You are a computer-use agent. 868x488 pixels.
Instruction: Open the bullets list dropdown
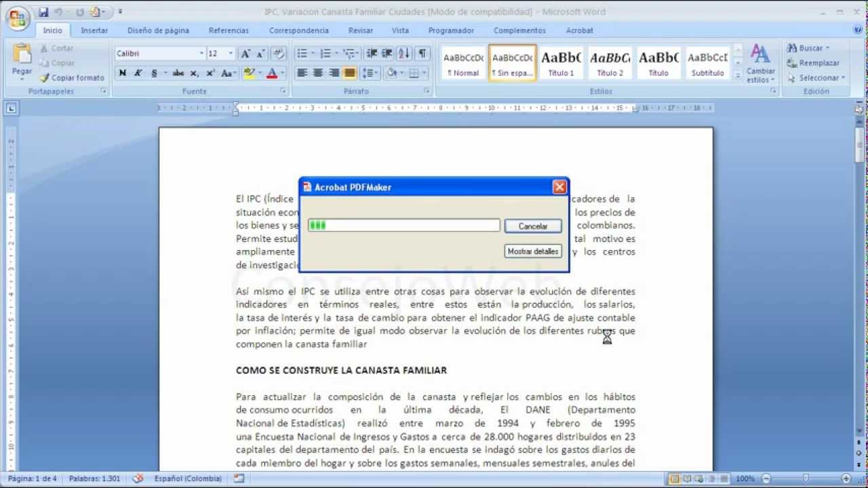pyautogui.click(x=312, y=54)
